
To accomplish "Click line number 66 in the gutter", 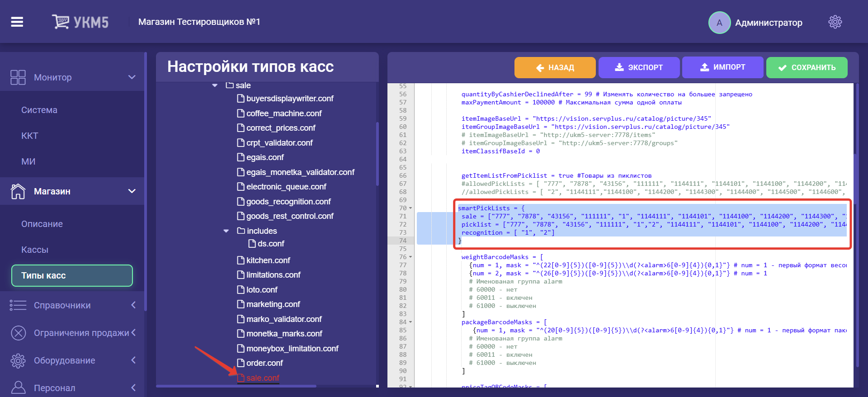I will [x=403, y=176].
